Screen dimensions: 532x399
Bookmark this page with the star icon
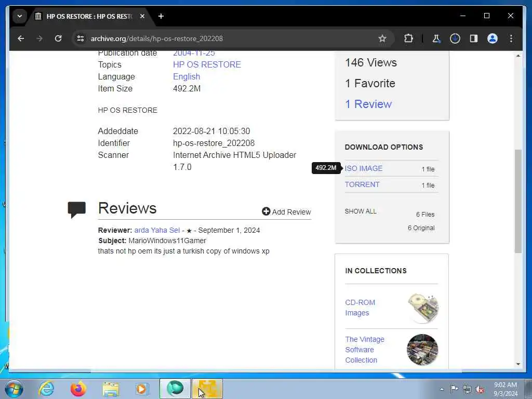[382, 38]
